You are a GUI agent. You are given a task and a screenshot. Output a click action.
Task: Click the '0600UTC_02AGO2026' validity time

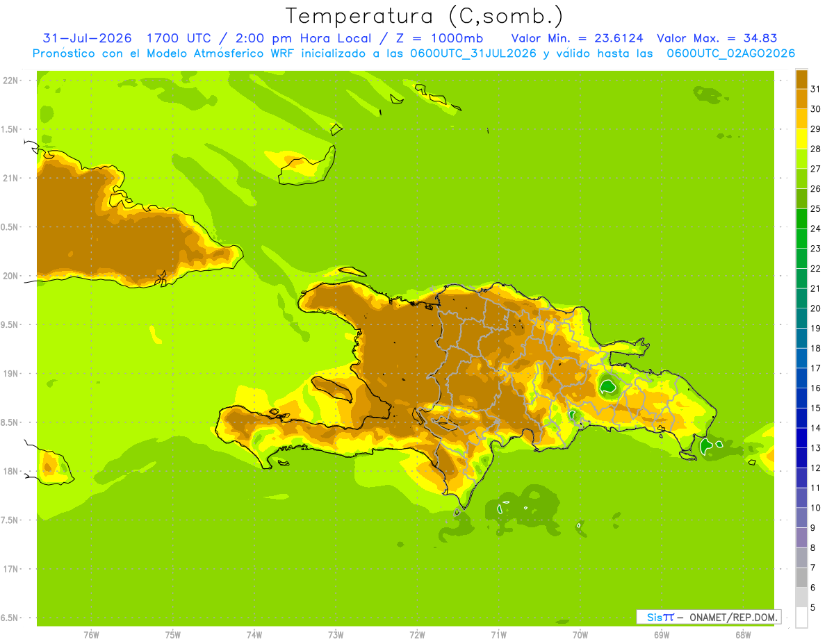[730, 53]
